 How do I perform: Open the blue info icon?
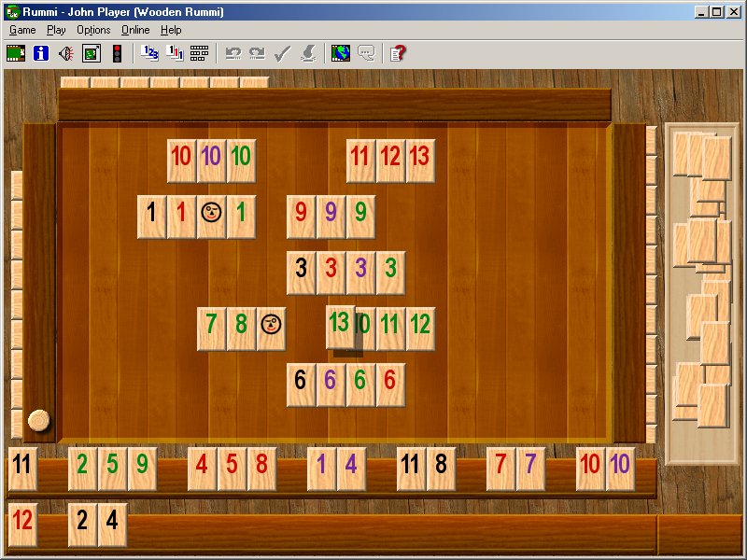coord(41,53)
